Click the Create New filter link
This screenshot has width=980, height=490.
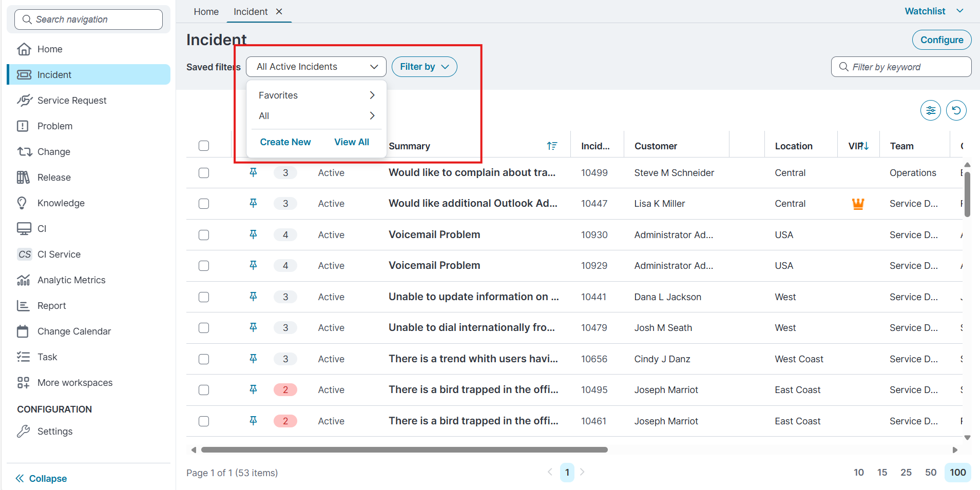285,142
